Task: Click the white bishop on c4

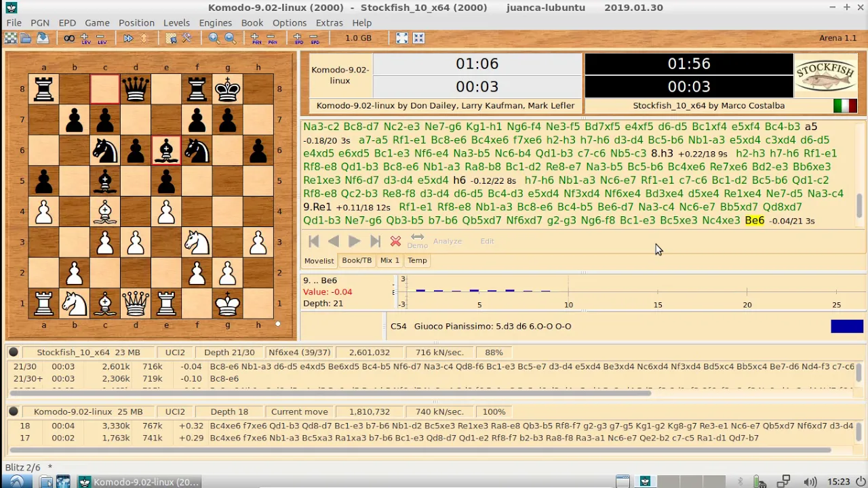Action: [105, 211]
